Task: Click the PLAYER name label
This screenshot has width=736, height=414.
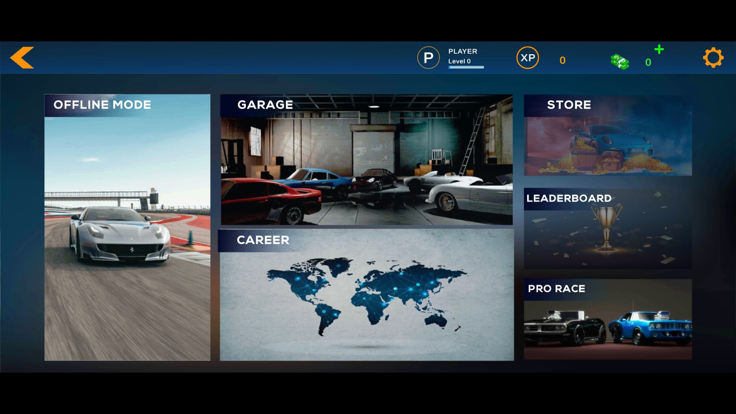Action: pyautogui.click(x=463, y=51)
